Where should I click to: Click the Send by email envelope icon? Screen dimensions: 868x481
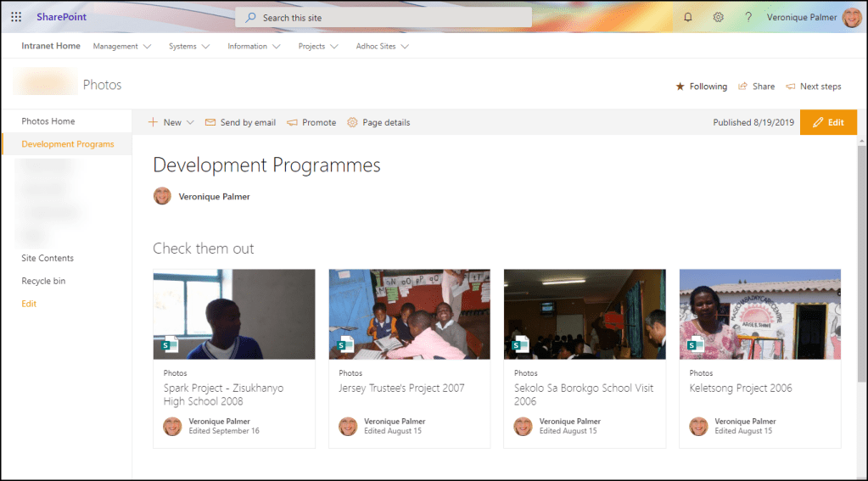[x=210, y=122]
